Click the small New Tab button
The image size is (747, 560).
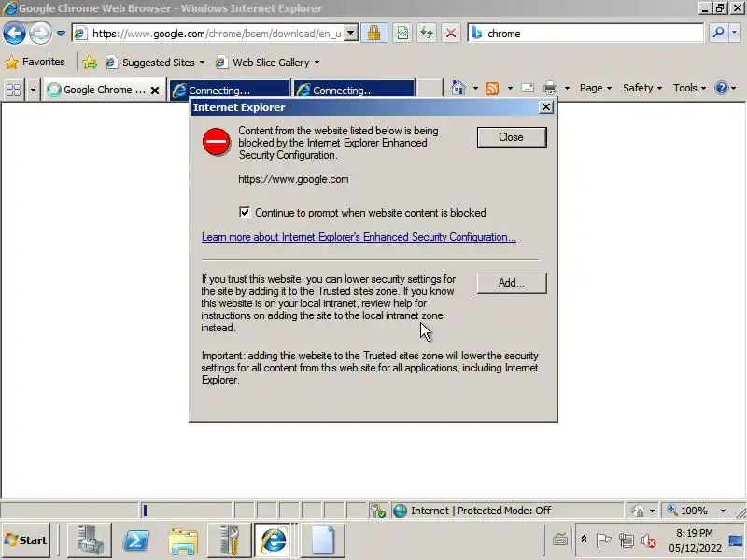point(430,89)
